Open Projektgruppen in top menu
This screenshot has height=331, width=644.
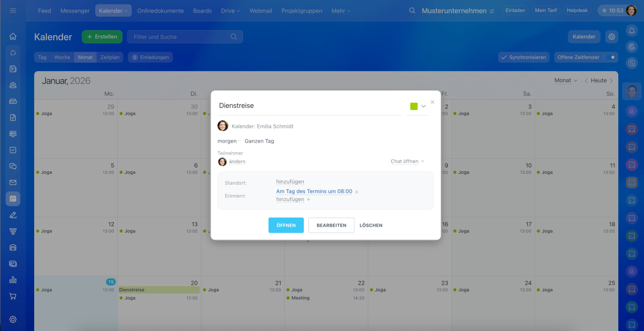(302, 11)
